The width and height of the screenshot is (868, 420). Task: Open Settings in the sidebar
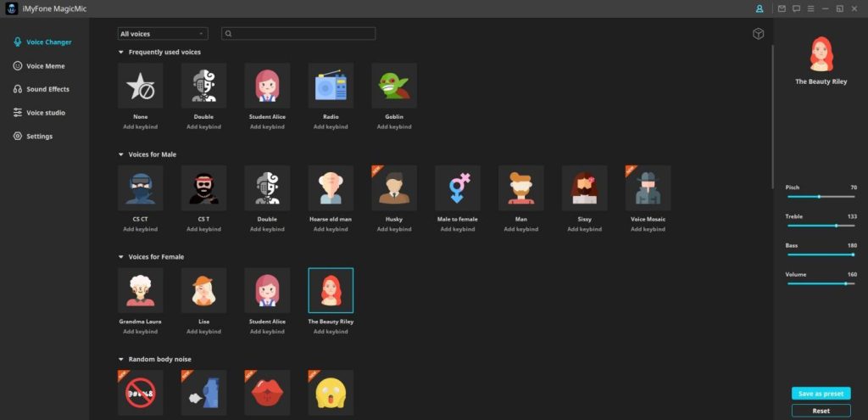click(x=33, y=137)
